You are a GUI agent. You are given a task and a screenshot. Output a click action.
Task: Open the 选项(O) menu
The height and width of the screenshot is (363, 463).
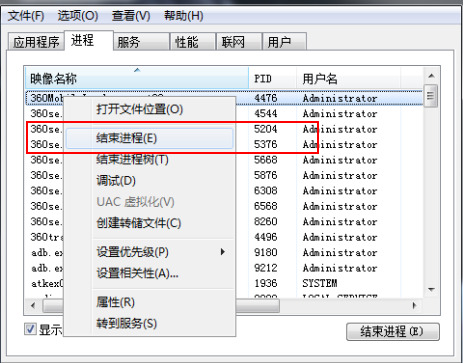pos(78,16)
